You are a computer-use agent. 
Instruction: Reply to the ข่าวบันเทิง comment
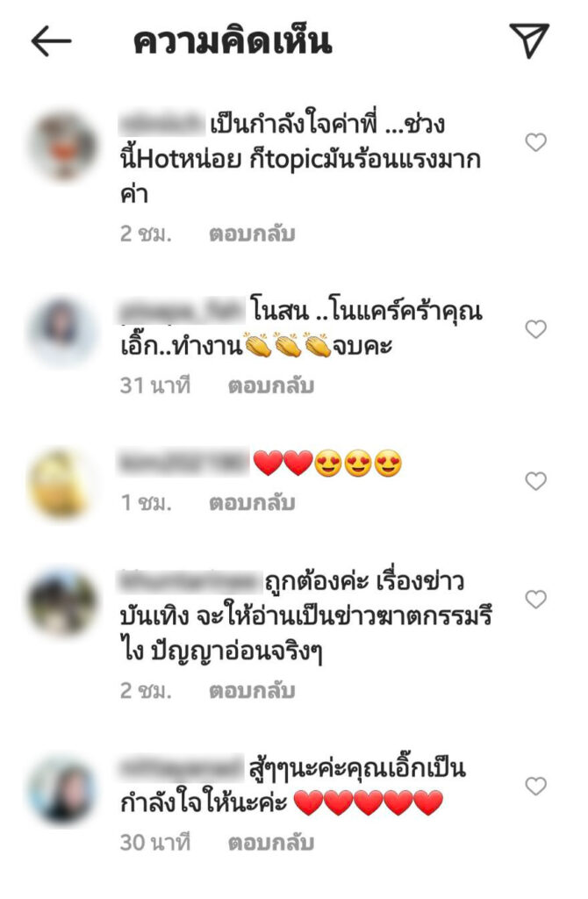[x=252, y=690]
